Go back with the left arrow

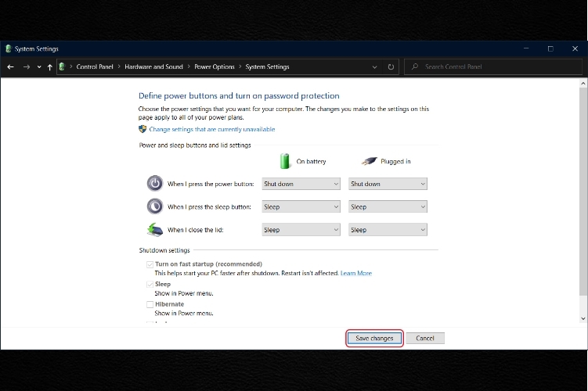(x=10, y=67)
